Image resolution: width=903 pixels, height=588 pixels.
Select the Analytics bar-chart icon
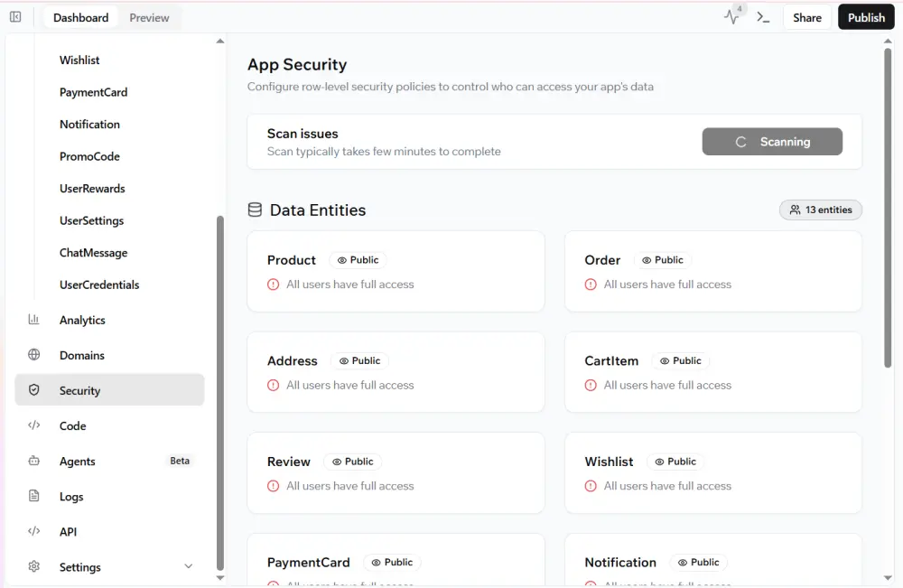point(33,320)
